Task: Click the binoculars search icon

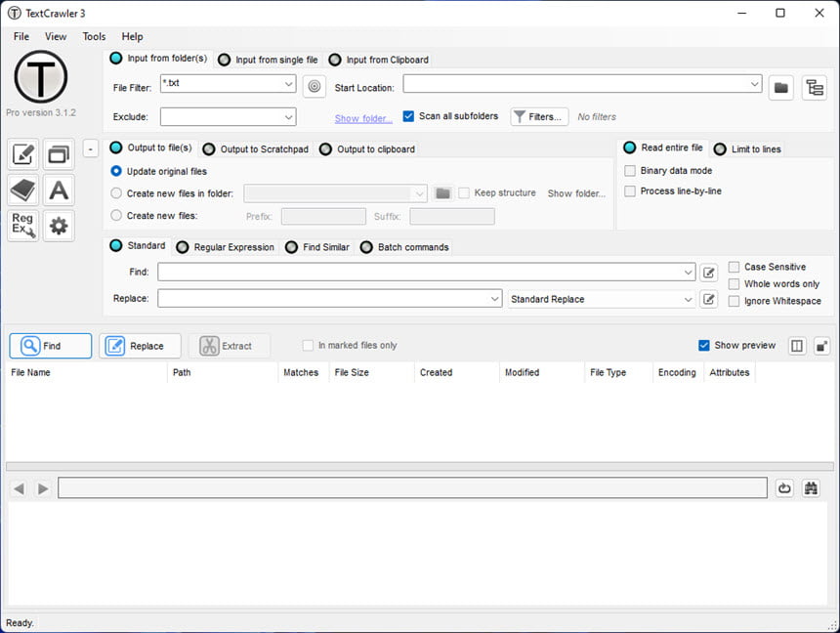Action: [x=811, y=487]
